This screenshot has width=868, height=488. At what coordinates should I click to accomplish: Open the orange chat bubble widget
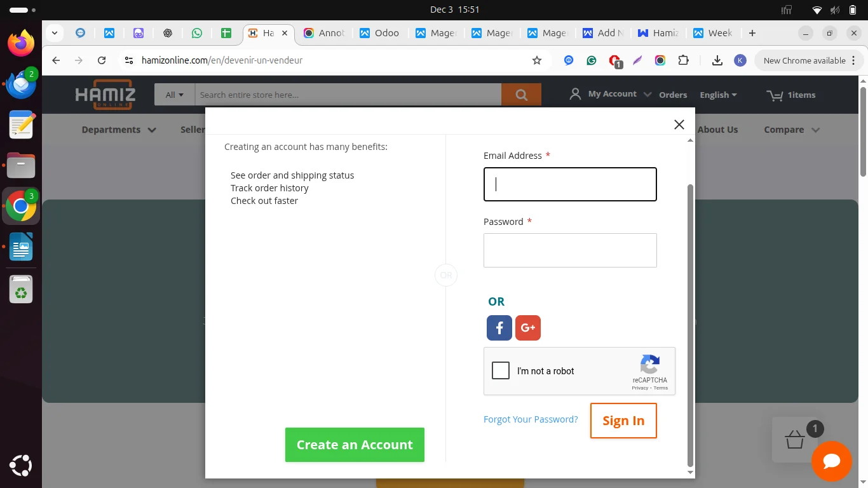click(832, 461)
